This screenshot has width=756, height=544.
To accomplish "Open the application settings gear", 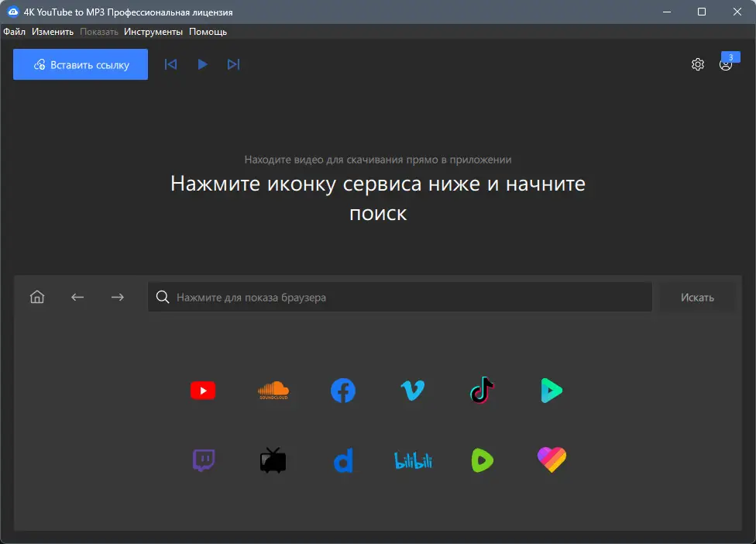I will [x=698, y=64].
